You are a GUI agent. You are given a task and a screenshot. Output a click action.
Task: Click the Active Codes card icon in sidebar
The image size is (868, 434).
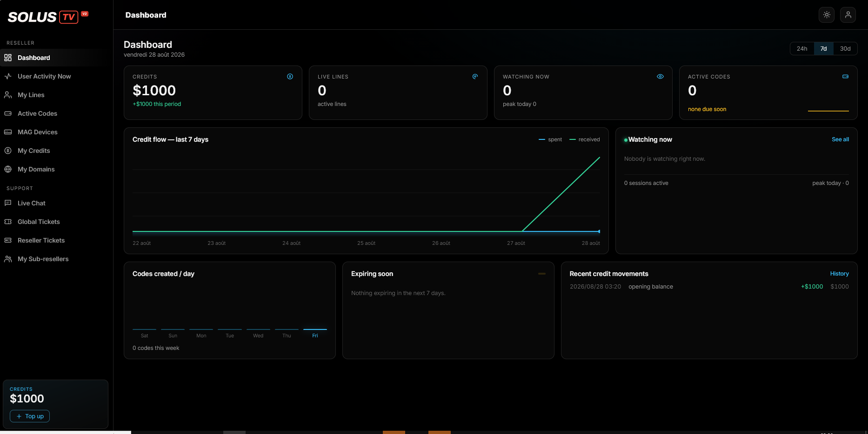[x=8, y=113]
